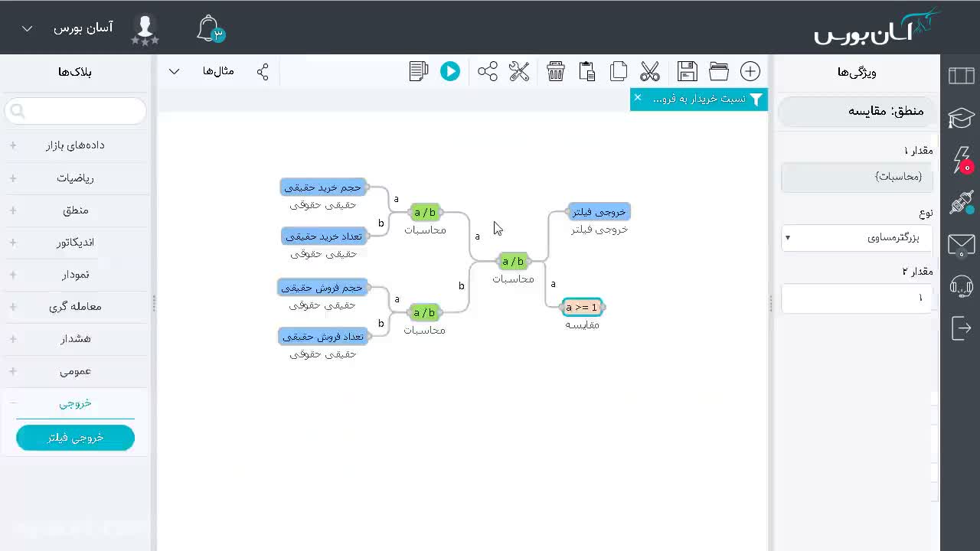Click the trash delete icon
The width and height of the screenshot is (980, 551).
pos(556,71)
